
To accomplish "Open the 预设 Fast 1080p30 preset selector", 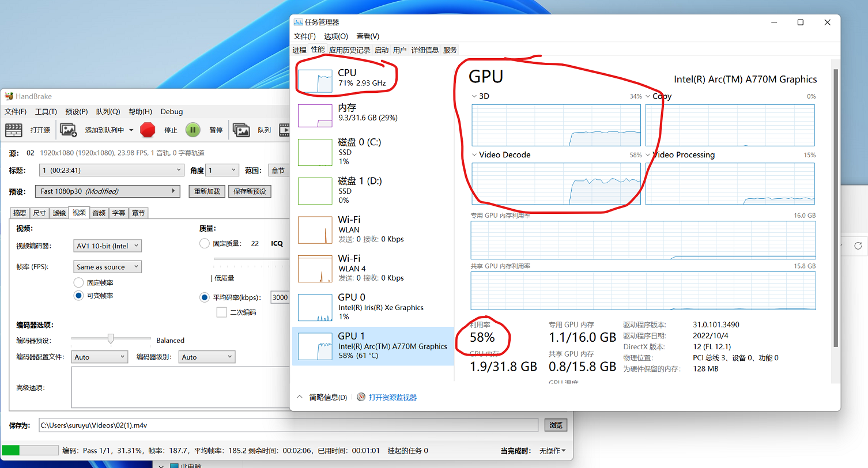I will click(x=108, y=191).
